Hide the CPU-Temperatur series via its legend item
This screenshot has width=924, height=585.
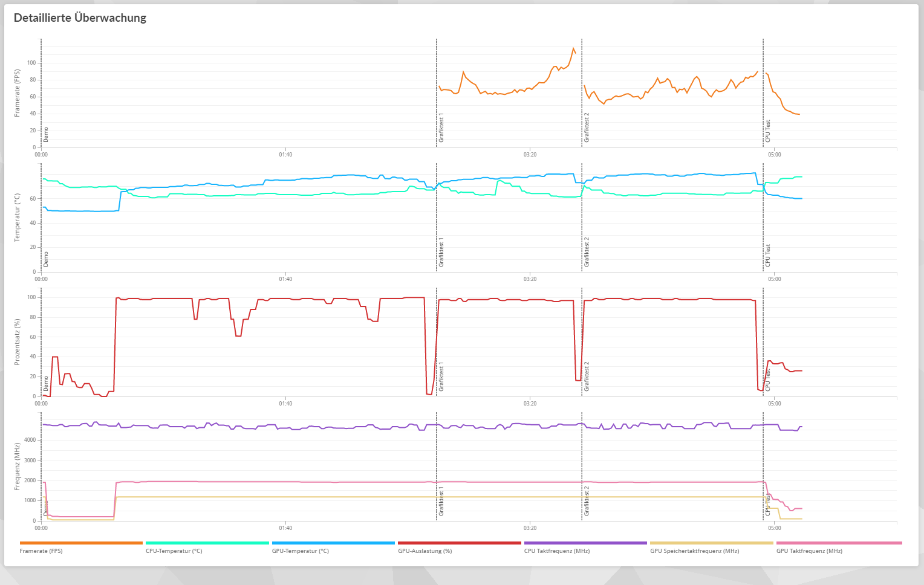tap(174, 551)
